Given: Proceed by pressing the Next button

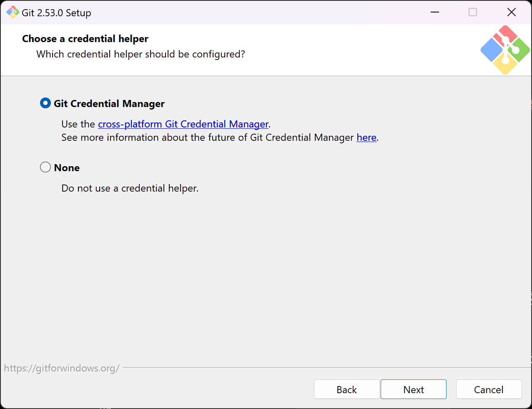Looking at the screenshot, I should point(413,389).
